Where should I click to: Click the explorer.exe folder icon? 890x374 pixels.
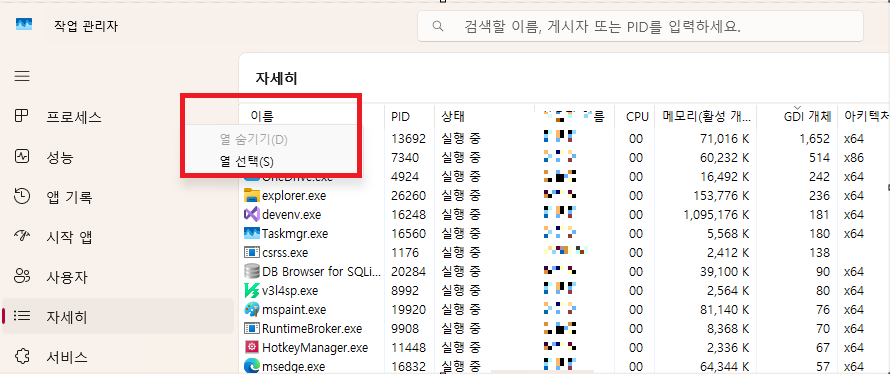coord(251,196)
